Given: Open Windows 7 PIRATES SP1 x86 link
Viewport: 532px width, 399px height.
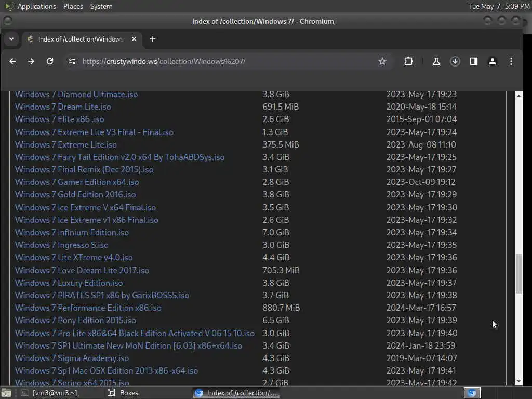Looking at the screenshot, I should pyautogui.click(x=102, y=296).
